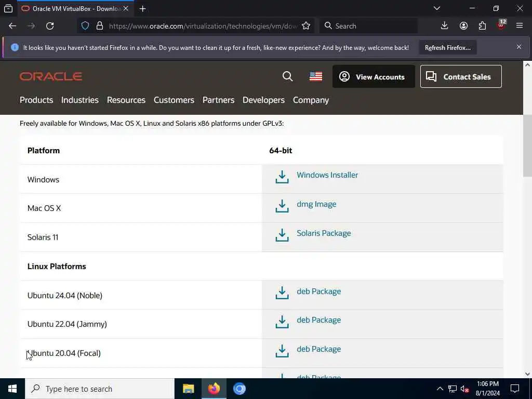Open the Developers menu
This screenshot has height=399, width=532.
pyautogui.click(x=263, y=100)
